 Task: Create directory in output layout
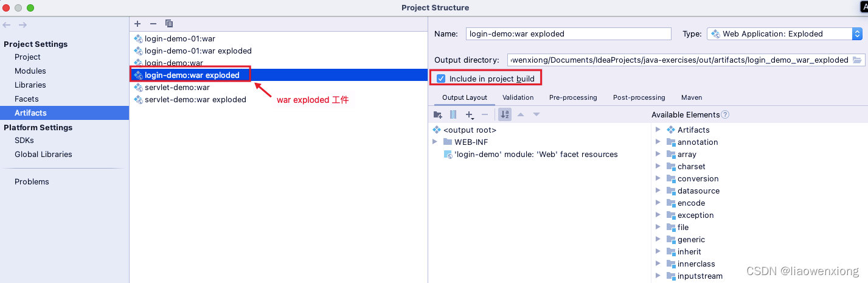pyautogui.click(x=437, y=114)
